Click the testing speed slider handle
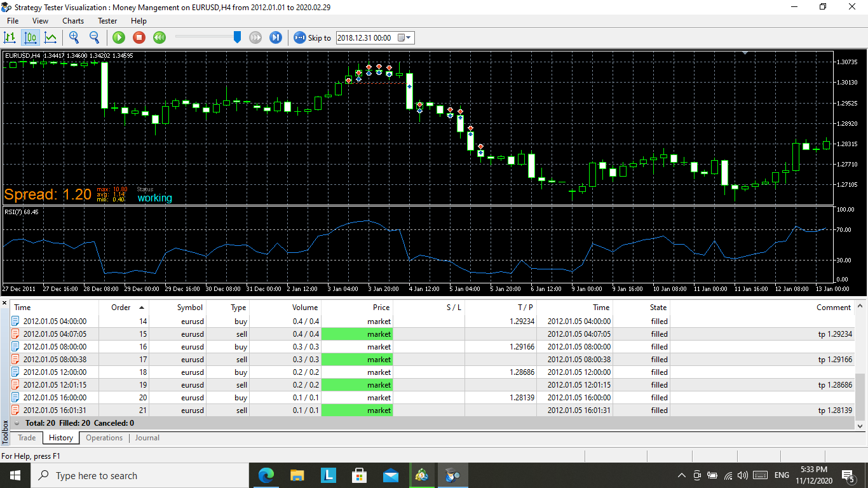 238,37
